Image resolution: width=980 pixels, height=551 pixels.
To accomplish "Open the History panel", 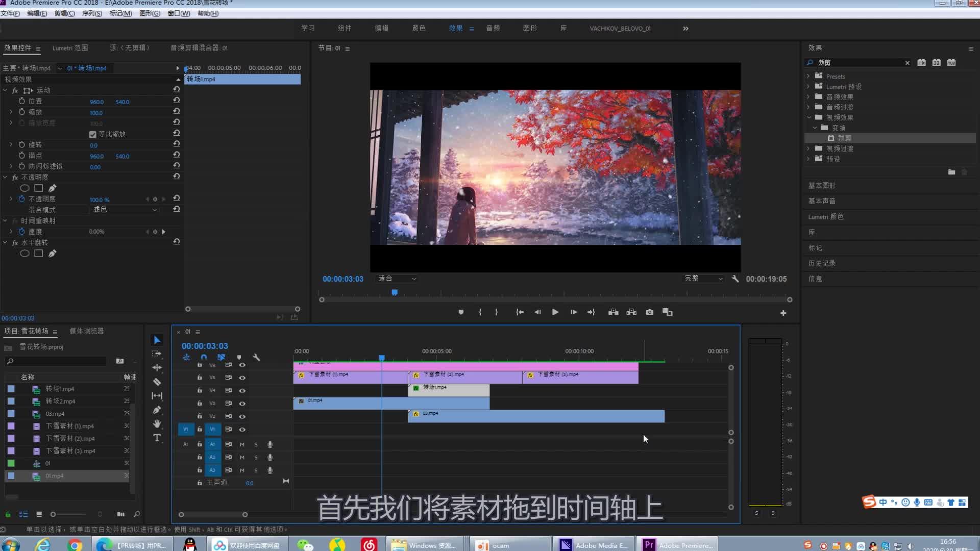I will coord(822,263).
